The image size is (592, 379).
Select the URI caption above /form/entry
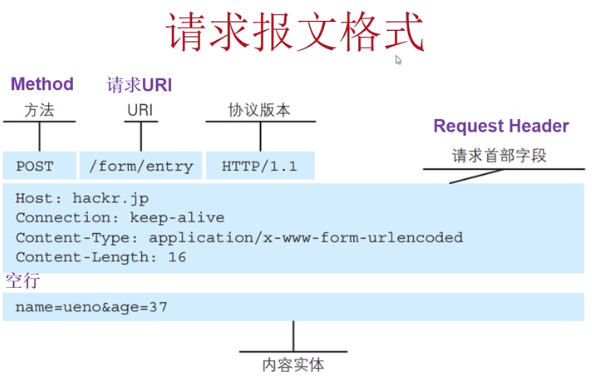click(140, 110)
